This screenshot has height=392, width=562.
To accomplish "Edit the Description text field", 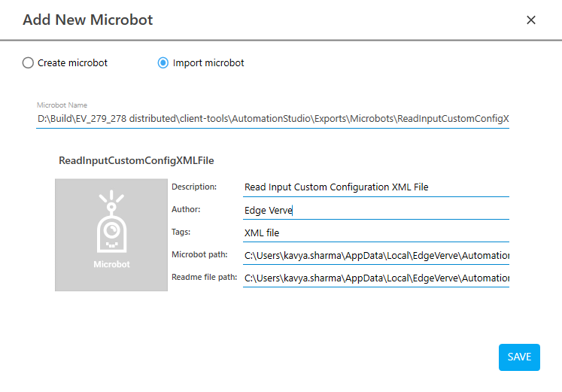I will pyautogui.click(x=375, y=187).
